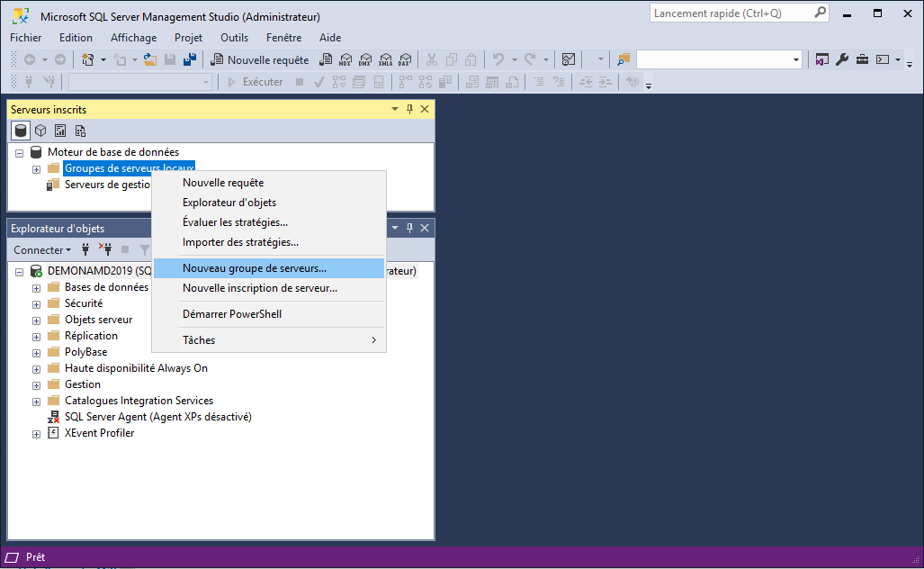Select Évaluer les stratégies... menu entry
The image size is (924, 569).
[x=269, y=222]
